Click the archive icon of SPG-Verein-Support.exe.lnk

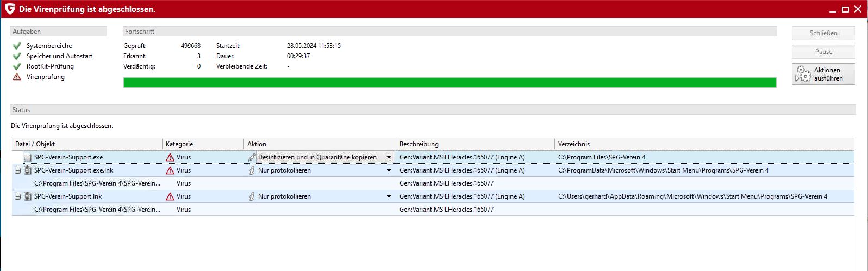(27, 170)
